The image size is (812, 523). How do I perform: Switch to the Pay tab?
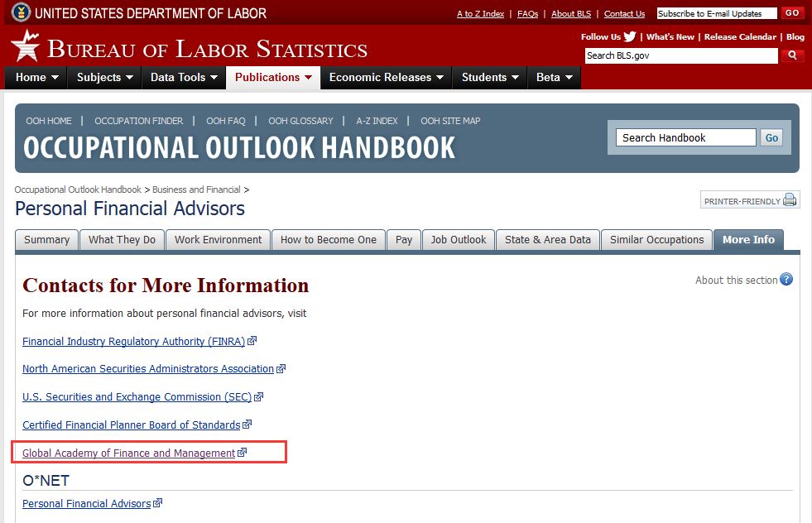click(404, 240)
